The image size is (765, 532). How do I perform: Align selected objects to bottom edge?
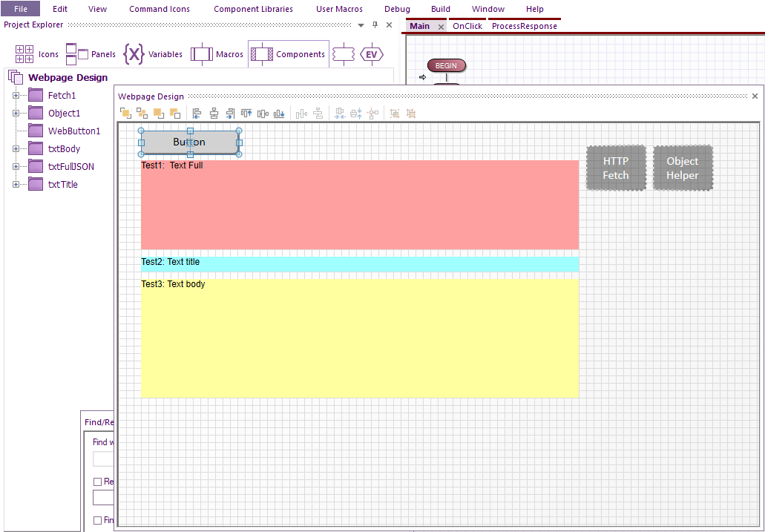point(279,114)
